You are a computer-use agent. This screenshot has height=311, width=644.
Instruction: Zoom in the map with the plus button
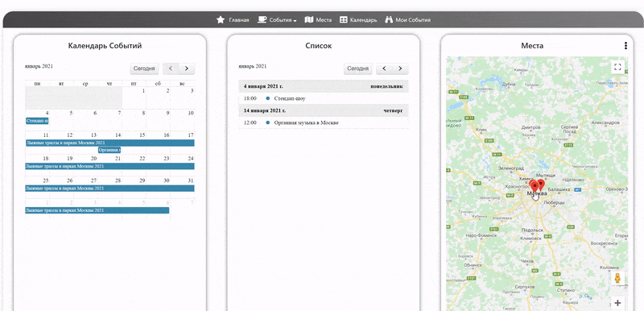pyautogui.click(x=617, y=303)
